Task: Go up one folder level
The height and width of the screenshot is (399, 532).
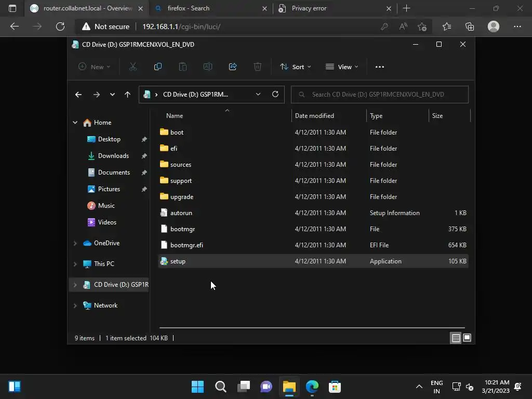Action: [128, 95]
